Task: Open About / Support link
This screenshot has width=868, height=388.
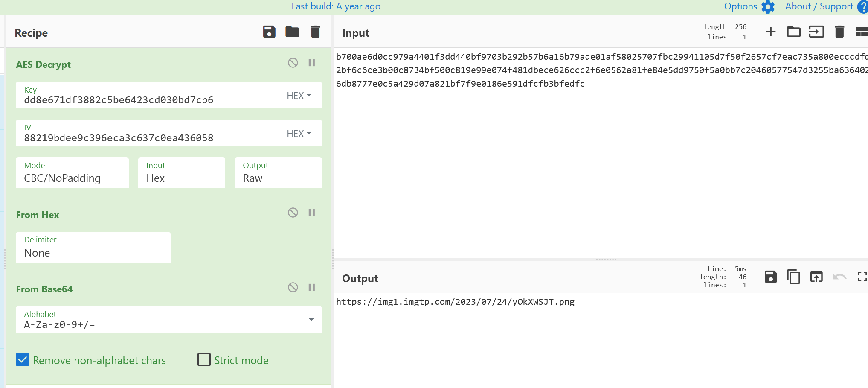Action: tap(819, 6)
